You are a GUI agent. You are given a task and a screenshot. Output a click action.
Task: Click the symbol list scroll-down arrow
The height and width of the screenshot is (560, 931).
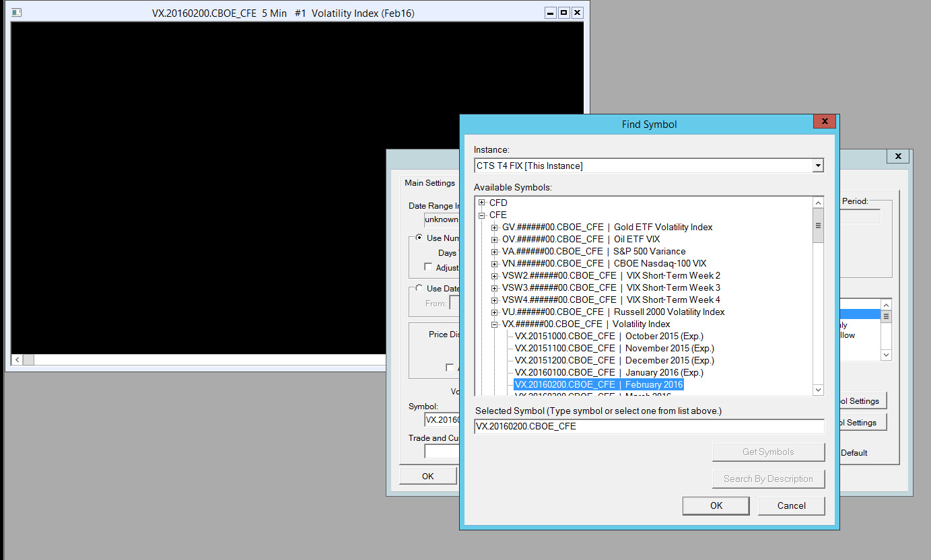pyautogui.click(x=818, y=390)
